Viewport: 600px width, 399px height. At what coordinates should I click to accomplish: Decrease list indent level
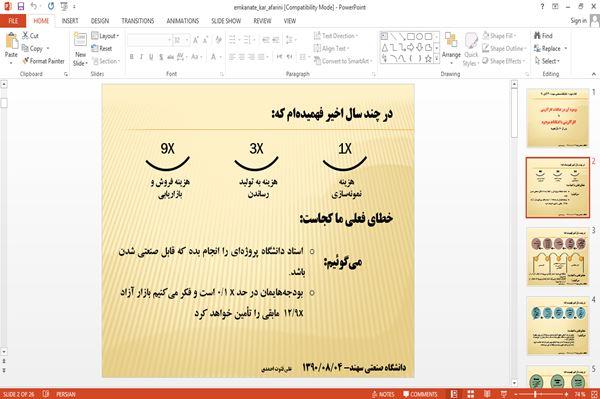point(266,40)
